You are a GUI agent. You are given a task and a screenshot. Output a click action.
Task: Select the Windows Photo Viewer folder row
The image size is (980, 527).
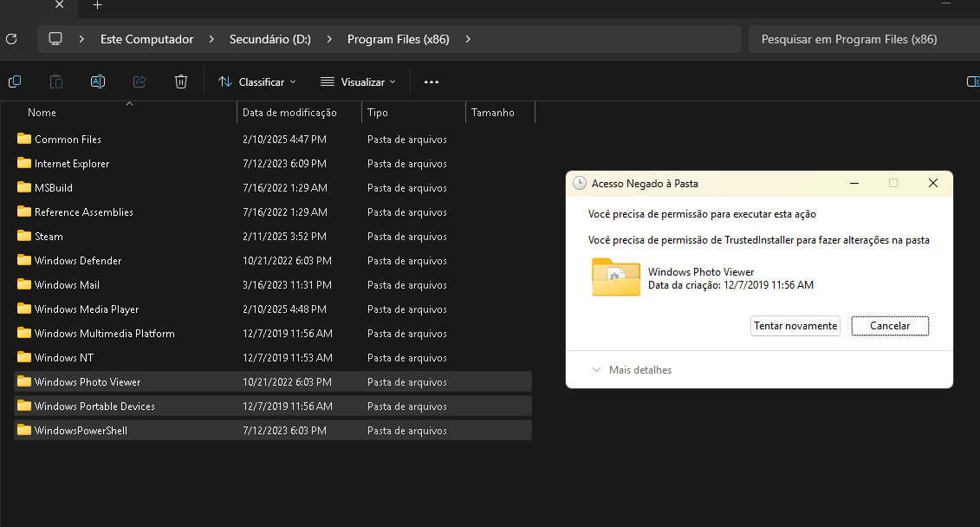(x=273, y=382)
